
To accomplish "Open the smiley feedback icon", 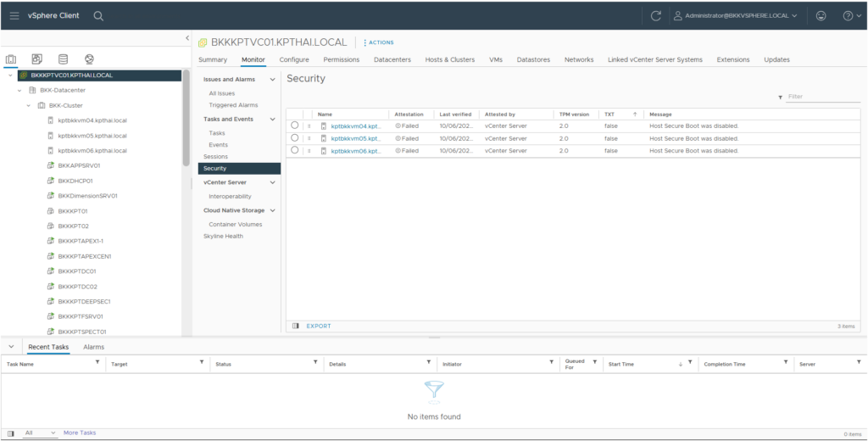I will (x=821, y=15).
